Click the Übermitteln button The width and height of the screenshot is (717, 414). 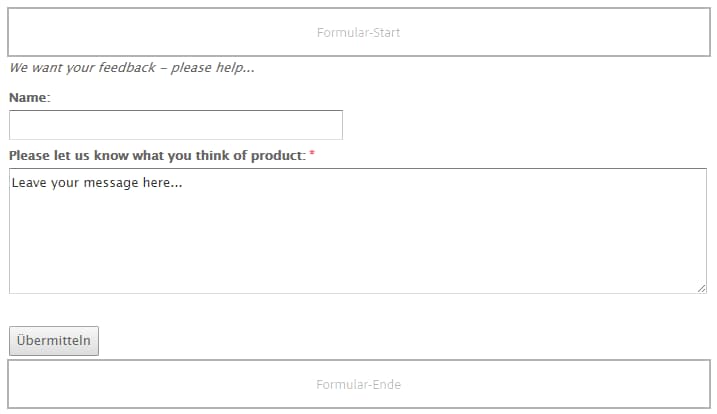54,341
